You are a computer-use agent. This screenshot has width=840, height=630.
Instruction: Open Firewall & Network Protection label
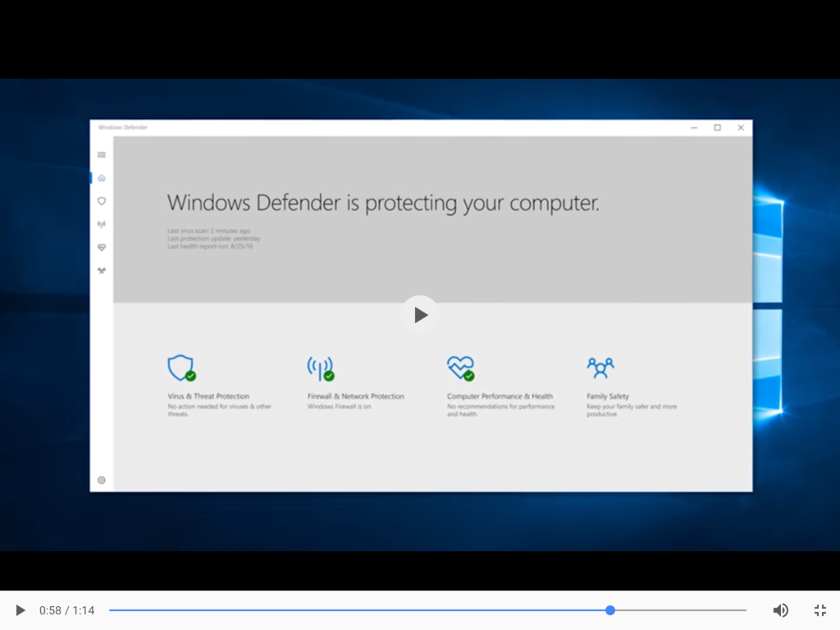coord(356,396)
